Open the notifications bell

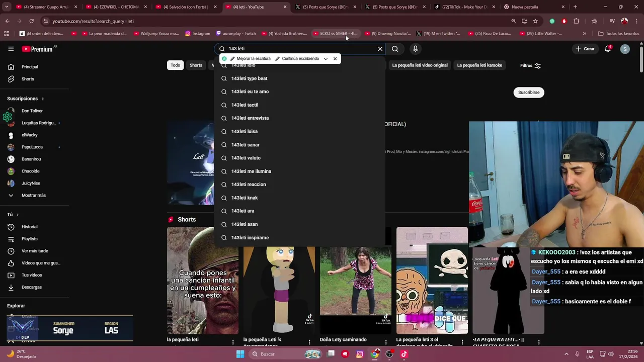pyautogui.click(x=608, y=49)
